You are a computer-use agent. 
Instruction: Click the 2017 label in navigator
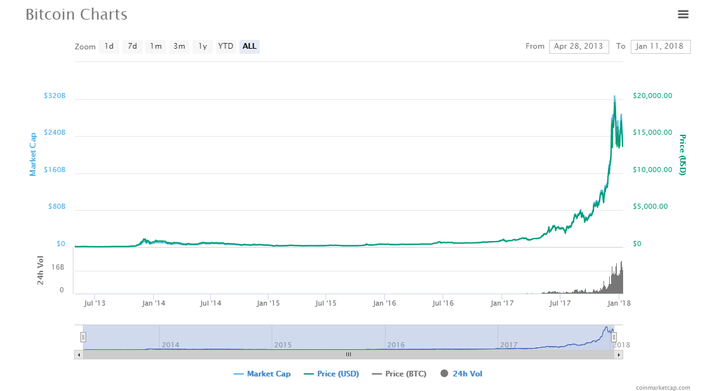[509, 345]
